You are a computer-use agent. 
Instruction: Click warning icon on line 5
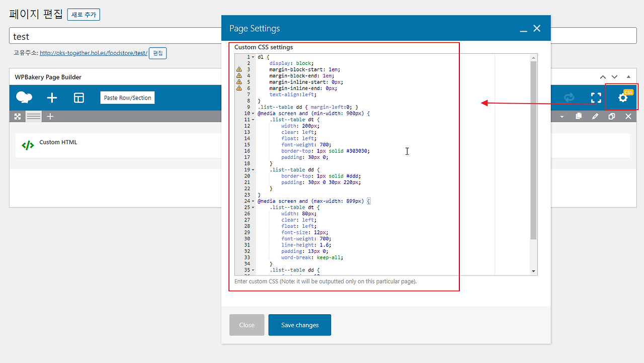click(x=239, y=82)
